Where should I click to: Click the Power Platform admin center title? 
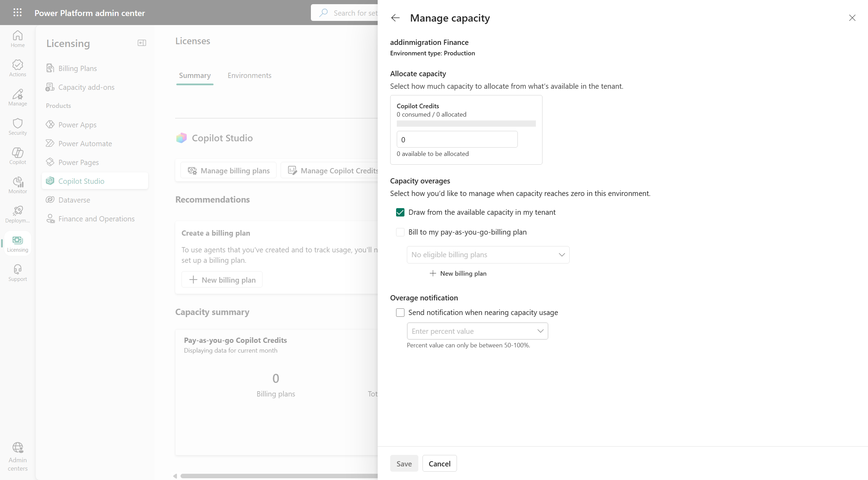point(90,13)
